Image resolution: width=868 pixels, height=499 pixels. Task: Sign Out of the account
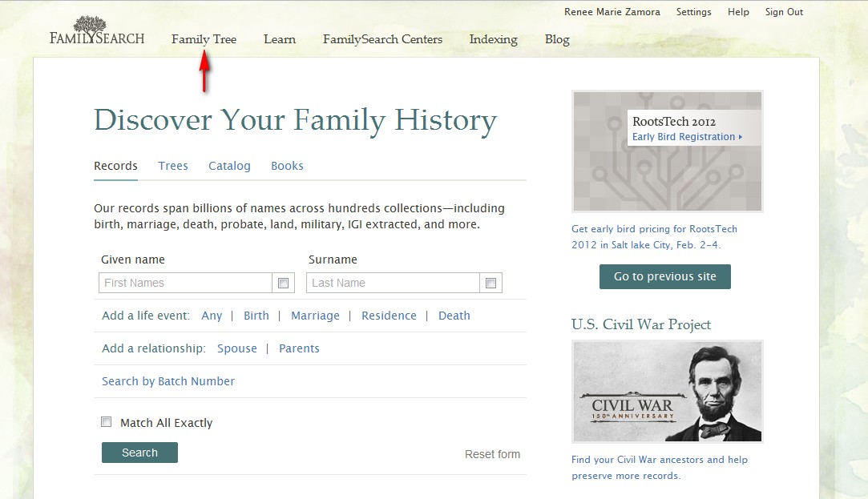[784, 12]
